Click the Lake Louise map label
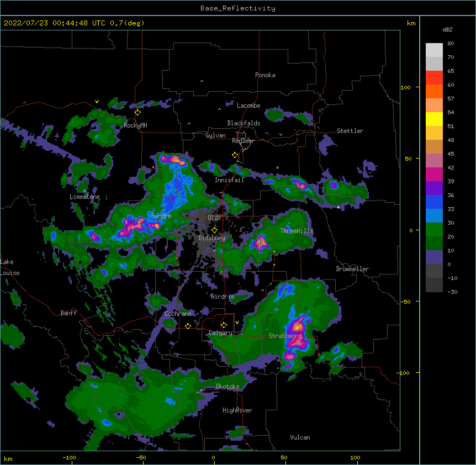476x465 pixels. point(9,267)
